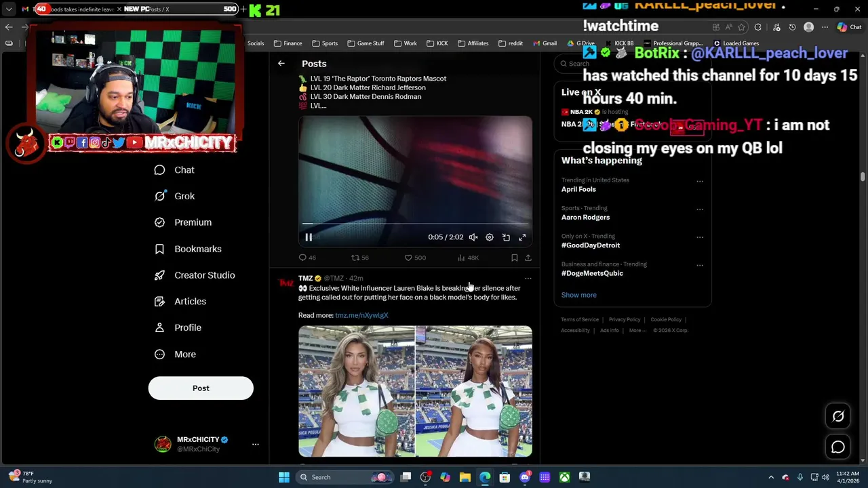Open options for April Fools trend
This screenshot has height=488, width=868.
click(700, 181)
